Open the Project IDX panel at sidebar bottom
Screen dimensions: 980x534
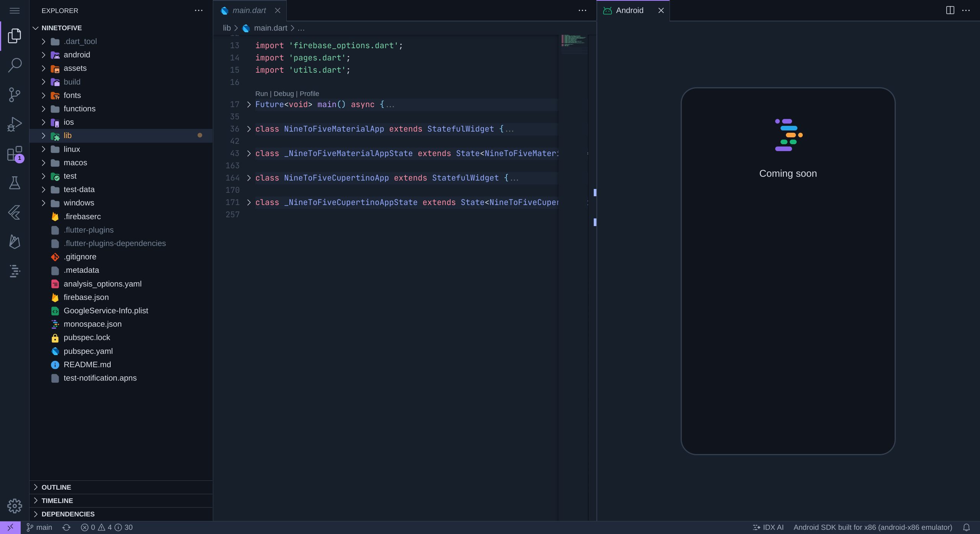pos(14,271)
